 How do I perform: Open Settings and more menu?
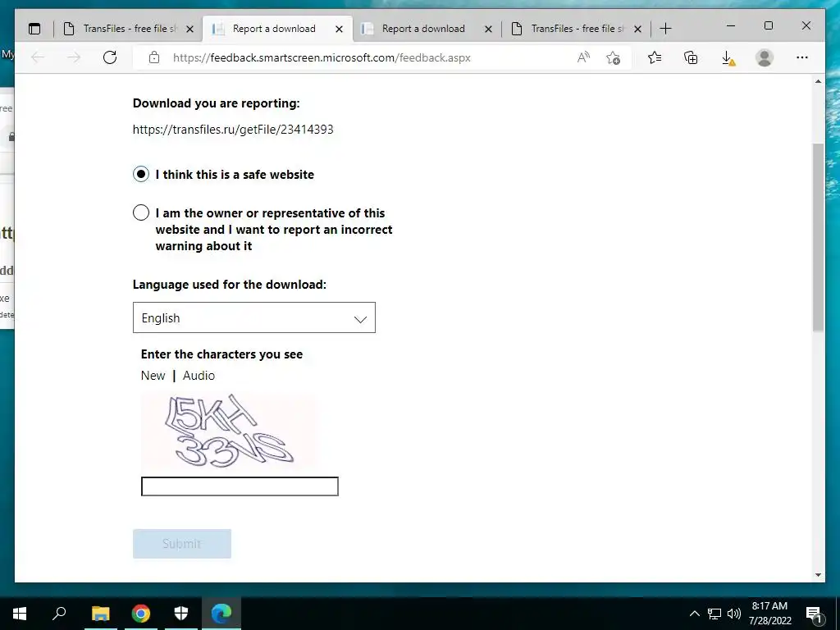pos(802,57)
